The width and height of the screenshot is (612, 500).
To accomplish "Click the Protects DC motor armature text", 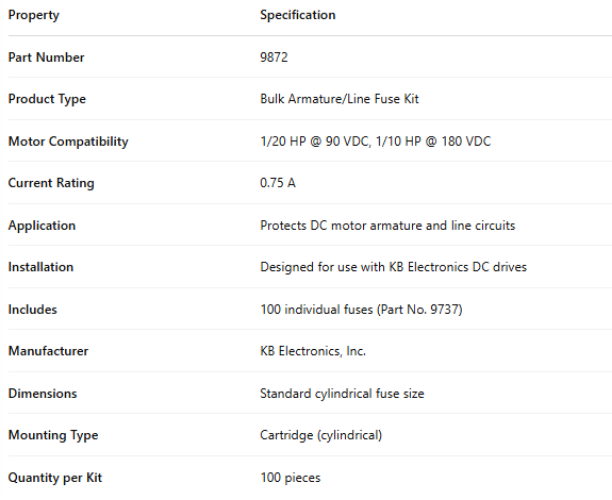I will [345, 225].
